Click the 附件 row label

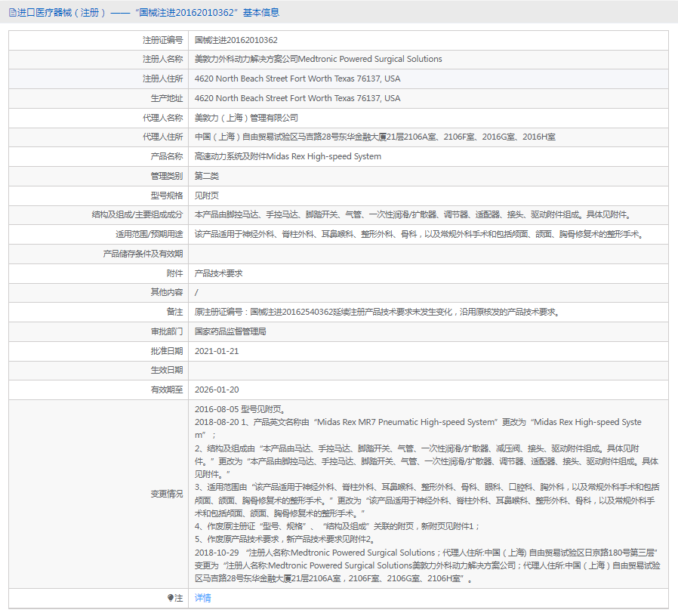click(174, 273)
